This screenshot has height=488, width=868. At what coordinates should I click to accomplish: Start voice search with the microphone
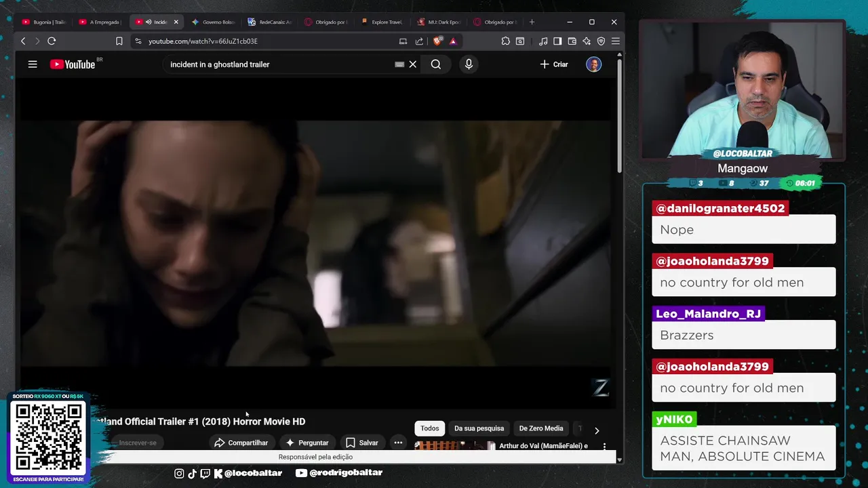click(x=469, y=64)
